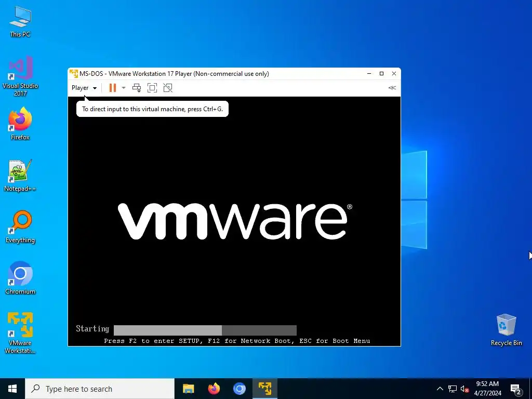Maximize the VMware Player window

(x=381, y=74)
